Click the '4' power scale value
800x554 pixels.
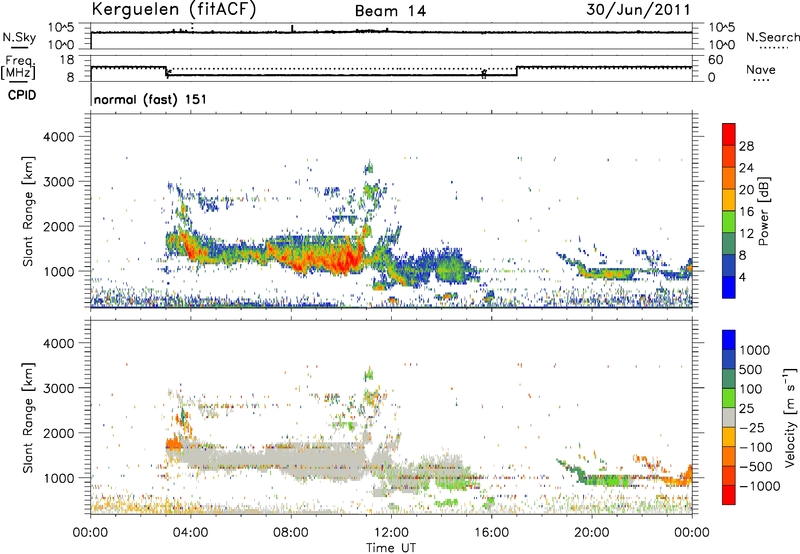click(742, 277)
